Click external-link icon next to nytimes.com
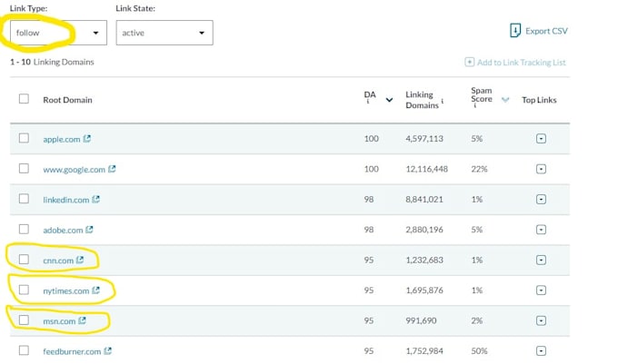The height and width of the screenshot is (364, 618). pyautogui.click(x=95, y=290)
